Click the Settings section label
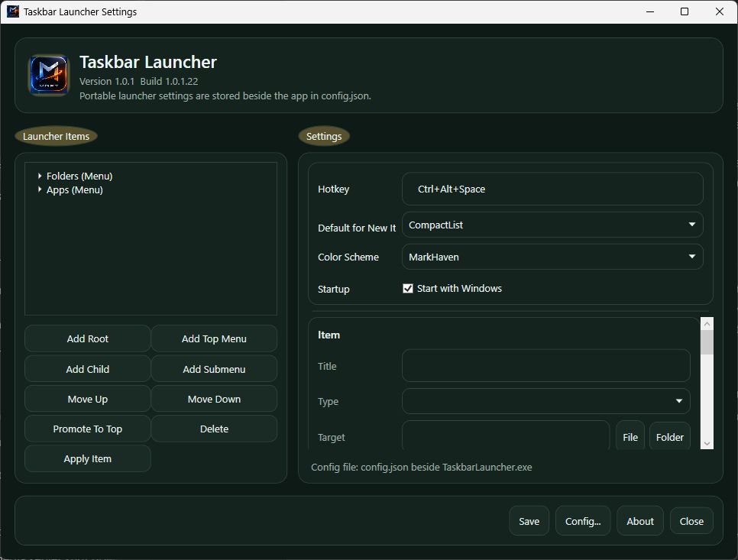Viewport: 738px width, 560px height. pyautogui.click(x=324, y=136)
